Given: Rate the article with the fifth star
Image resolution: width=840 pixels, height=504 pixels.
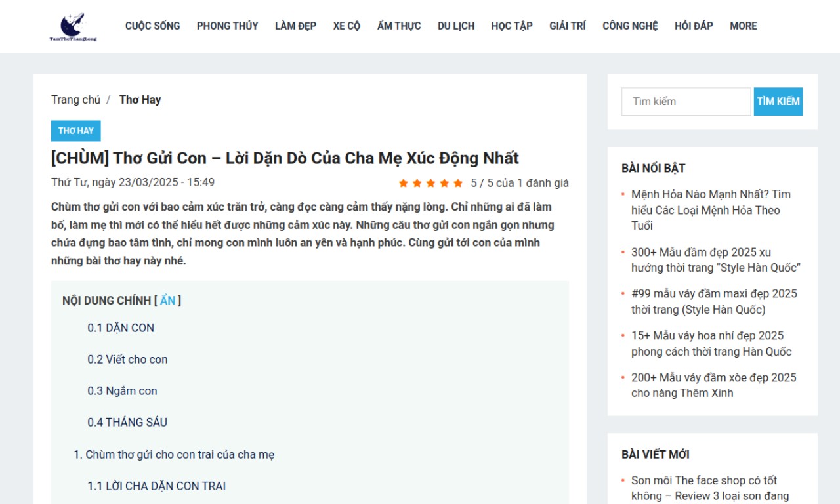Looking at the screenshot, I should tap(458, 183).
